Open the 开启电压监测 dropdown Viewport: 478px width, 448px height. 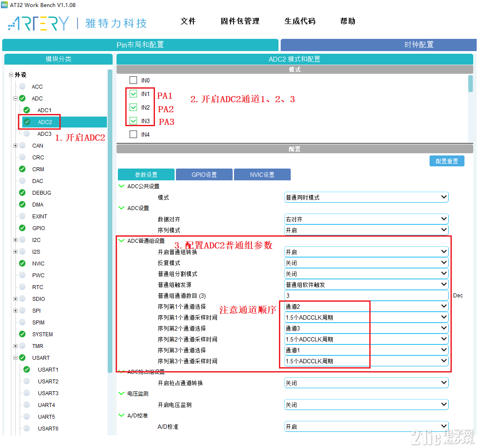[x=366, y=405]
